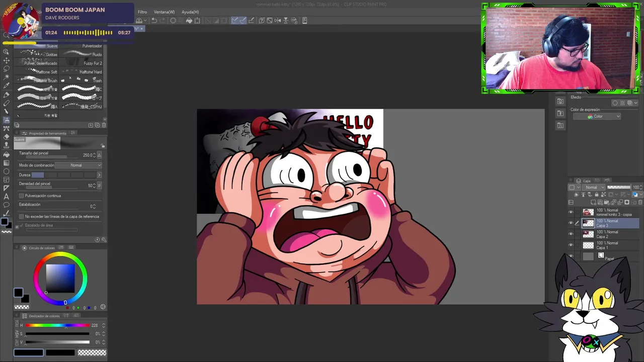Open the Efecto options dropdown arrow

pos(635,103)
